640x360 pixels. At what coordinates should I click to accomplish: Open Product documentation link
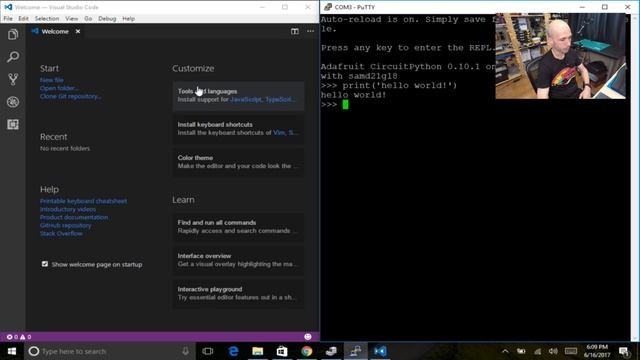coord(74,218)
